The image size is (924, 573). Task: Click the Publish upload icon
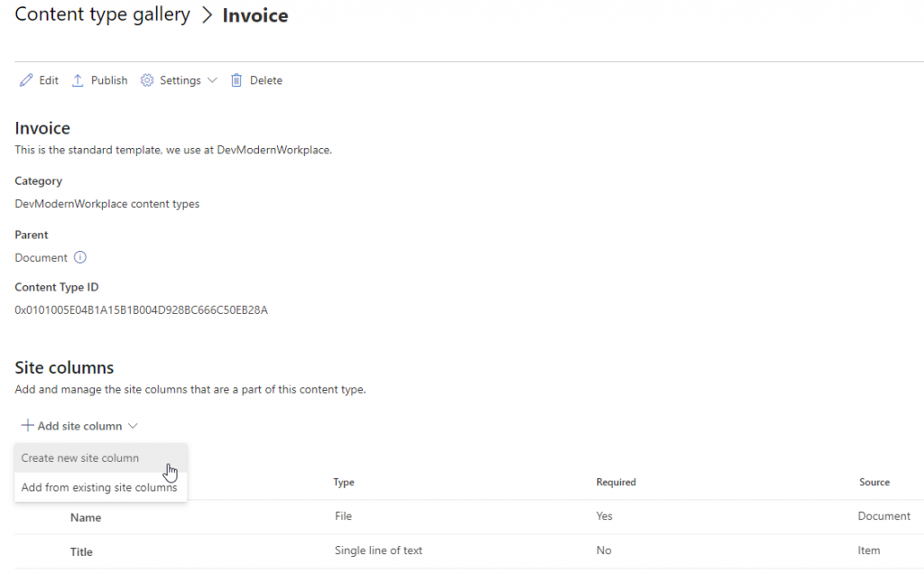click(x=77, y=79)
